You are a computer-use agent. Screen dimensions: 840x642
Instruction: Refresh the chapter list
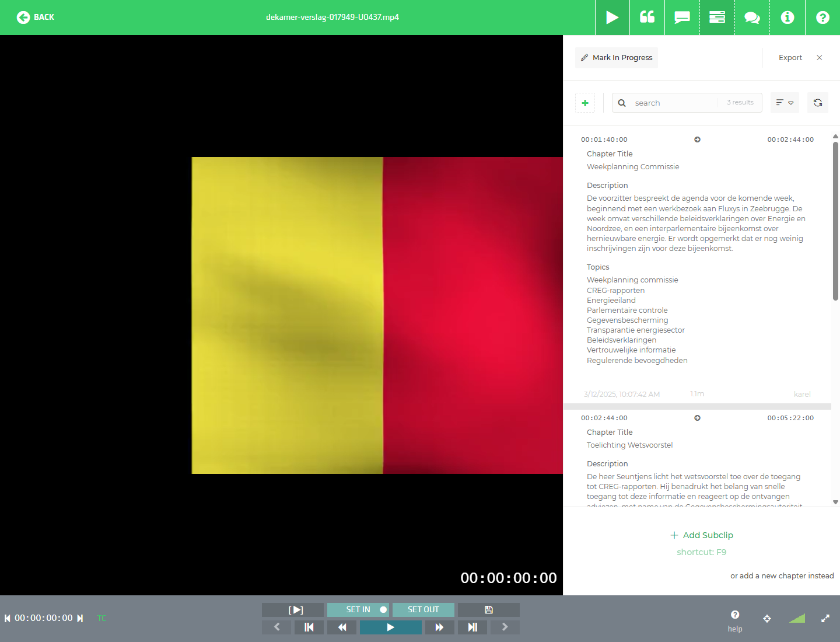pyautogui.click(x=818, y=103)
